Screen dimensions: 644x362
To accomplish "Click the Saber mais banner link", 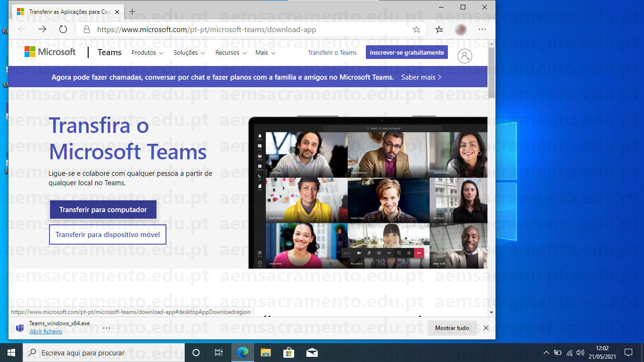I will pyautogui.click(x=421, y=77).
